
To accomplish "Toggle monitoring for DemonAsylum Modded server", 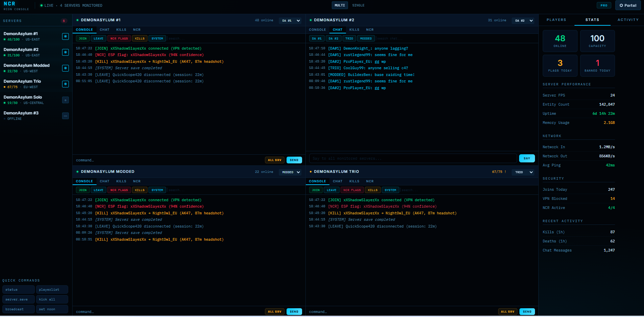I will pos(65,68).
